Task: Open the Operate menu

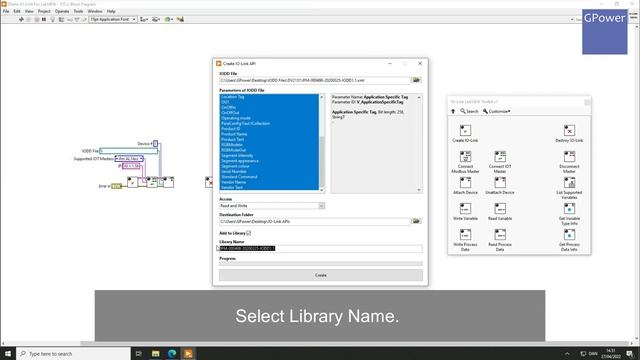Action: 62,11
